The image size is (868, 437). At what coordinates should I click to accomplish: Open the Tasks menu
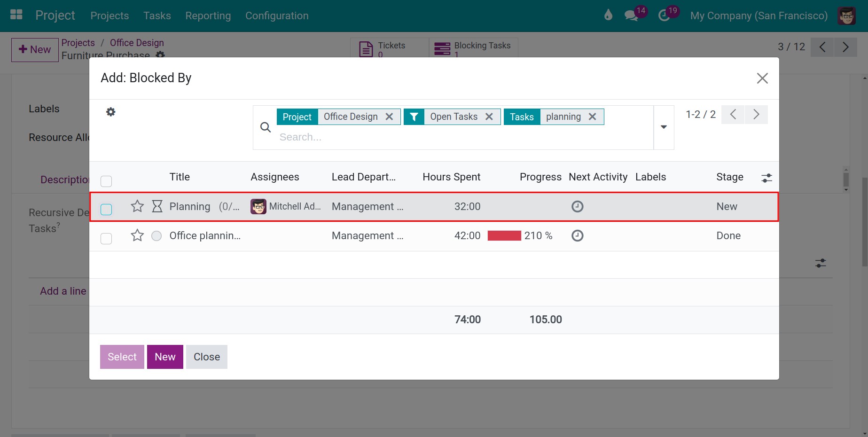pos(157,16)
